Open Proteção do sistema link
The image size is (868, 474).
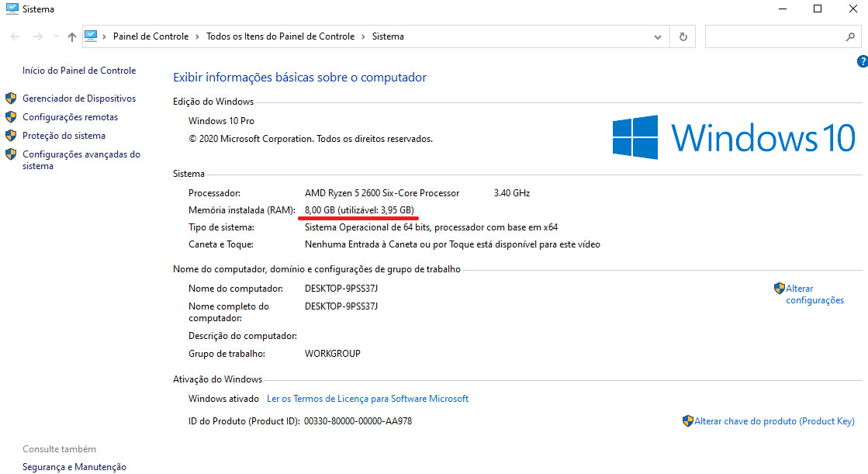[64, 136]
